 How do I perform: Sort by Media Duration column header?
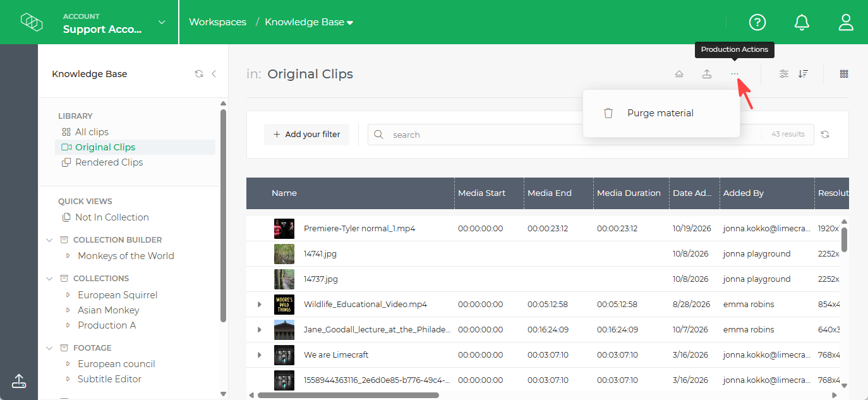click(x=629, y=193)
